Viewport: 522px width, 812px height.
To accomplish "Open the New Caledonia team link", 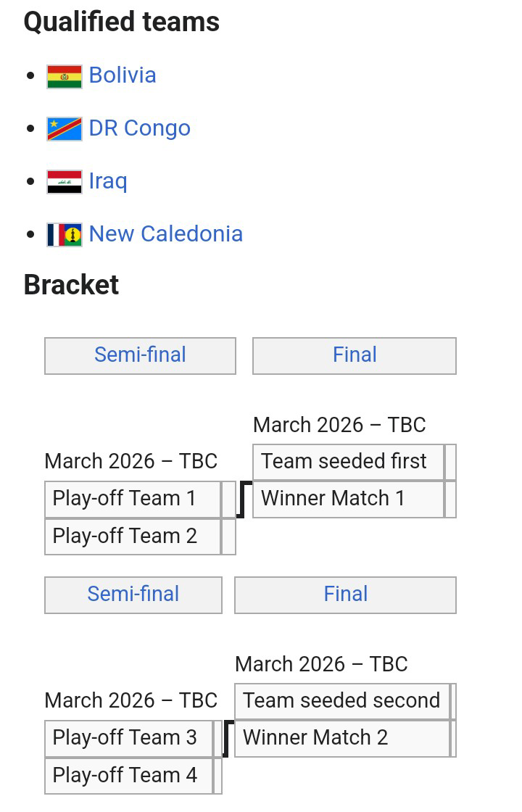I will pos(166,234).
